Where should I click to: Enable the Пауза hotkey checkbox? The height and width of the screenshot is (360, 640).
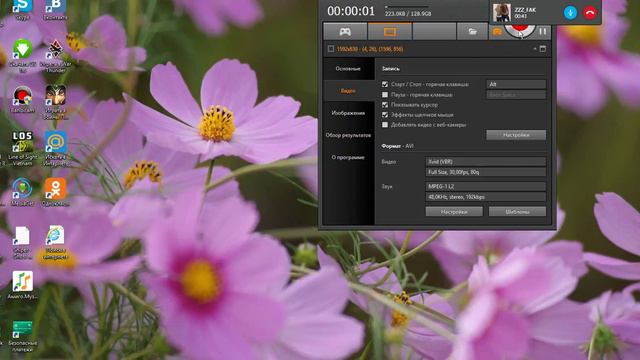tap(385, 95)
